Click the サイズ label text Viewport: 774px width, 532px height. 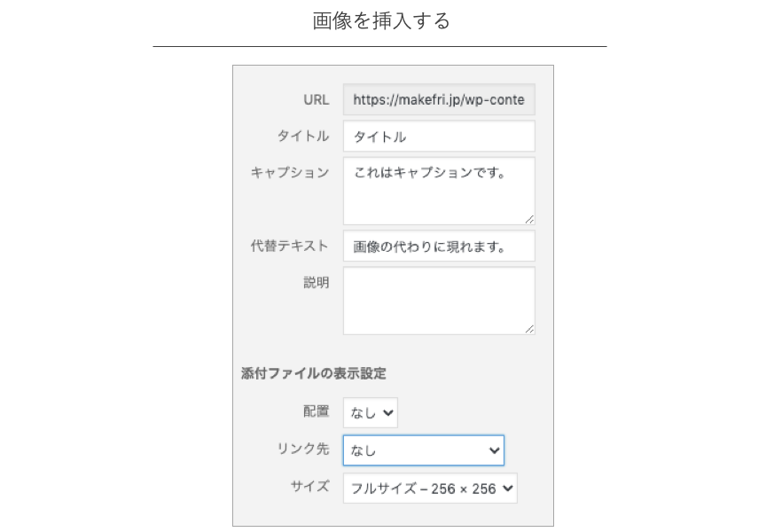pos(309,486)
